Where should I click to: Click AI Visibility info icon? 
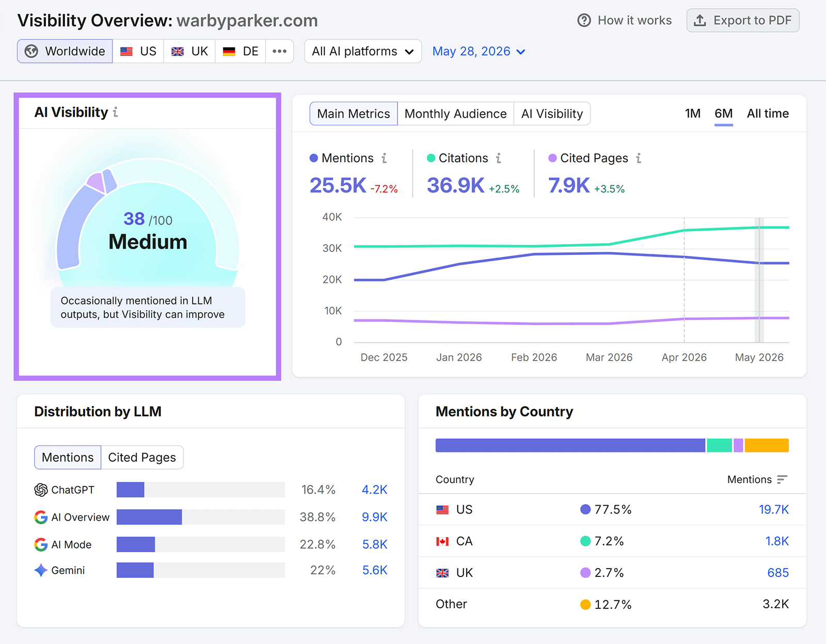(x=116, y=112)
